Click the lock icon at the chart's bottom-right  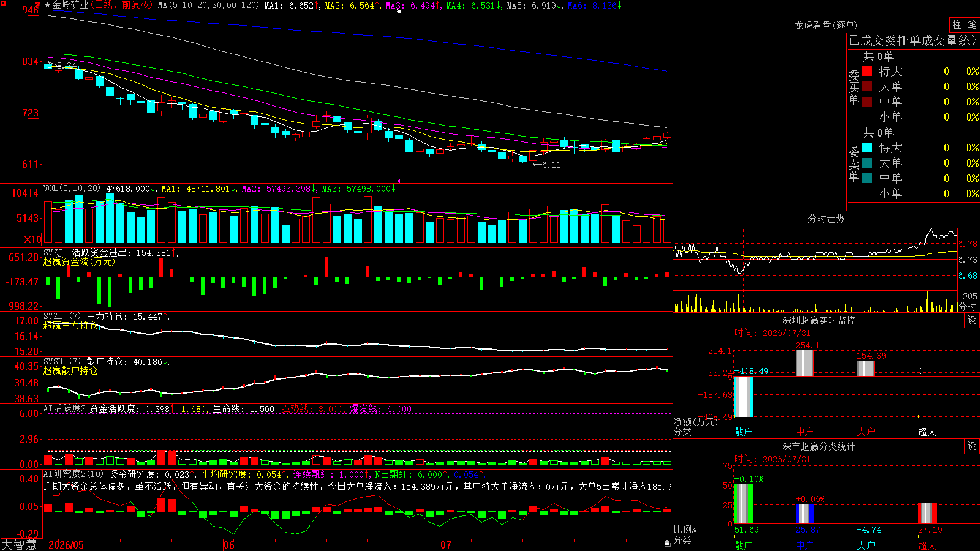(x=667, y=543)
